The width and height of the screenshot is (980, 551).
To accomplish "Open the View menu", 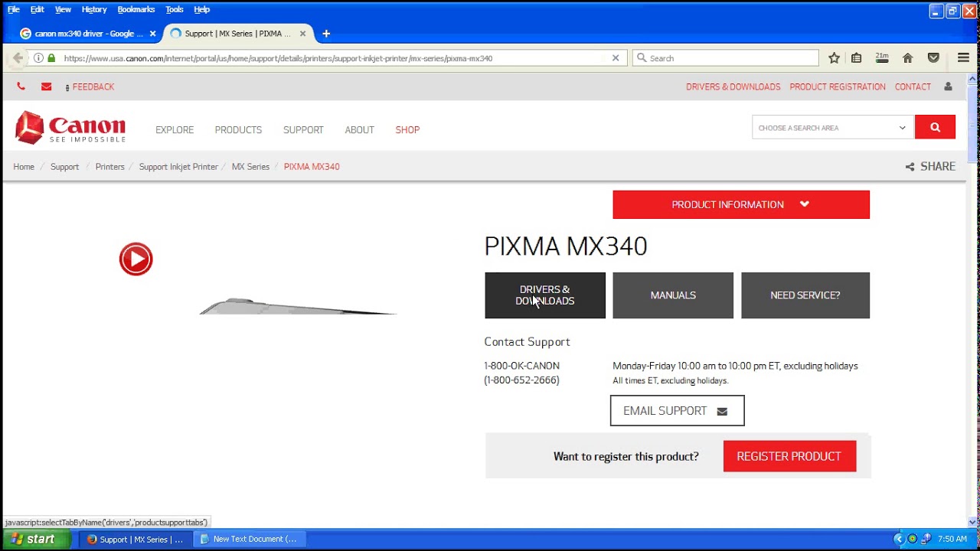I will (x=63, y=9).
